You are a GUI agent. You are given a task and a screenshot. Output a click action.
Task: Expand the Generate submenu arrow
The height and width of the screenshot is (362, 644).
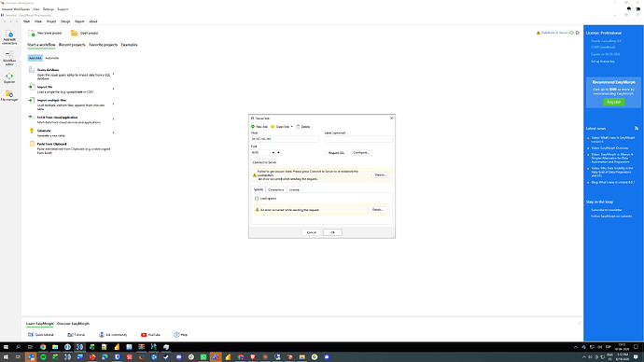pos(113,132)
